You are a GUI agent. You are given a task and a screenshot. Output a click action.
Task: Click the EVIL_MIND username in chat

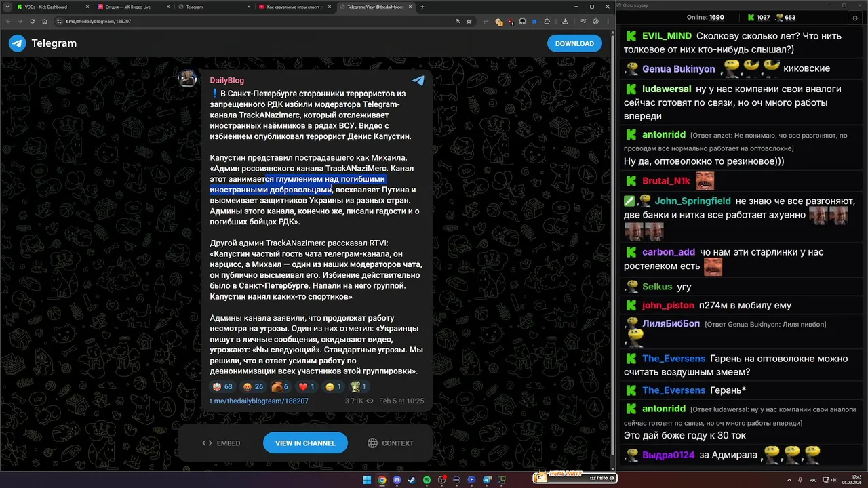click(667, 36)
